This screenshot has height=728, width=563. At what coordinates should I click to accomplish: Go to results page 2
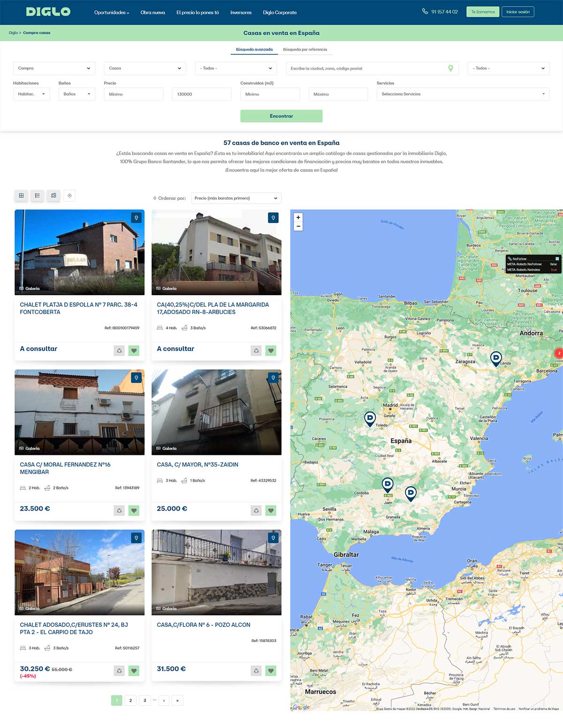[130, 701]
